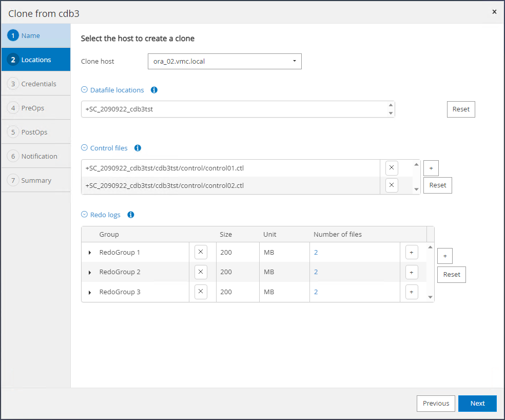Remove control02.ctl using its X icon
This screenshot has height=420, width=505.
(x=392, y=185)
